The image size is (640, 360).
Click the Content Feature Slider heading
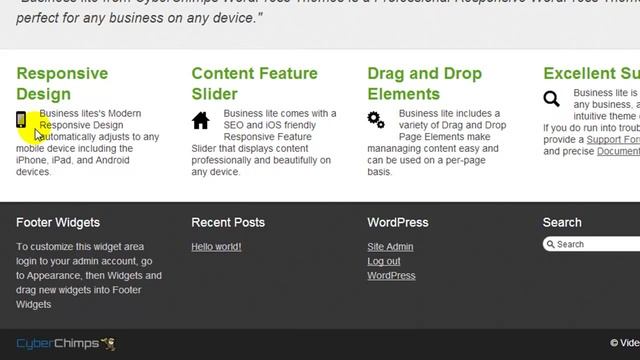[x=254, y=84]
